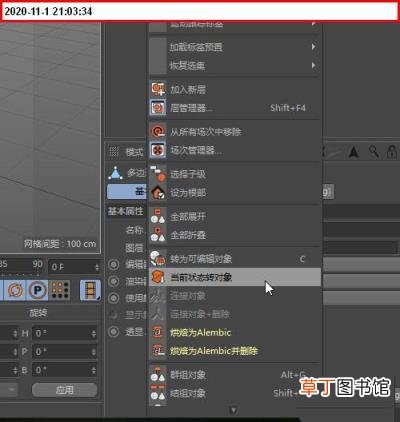
Task: Select the 基本 tab in attributes
Action: coord(127,192)
